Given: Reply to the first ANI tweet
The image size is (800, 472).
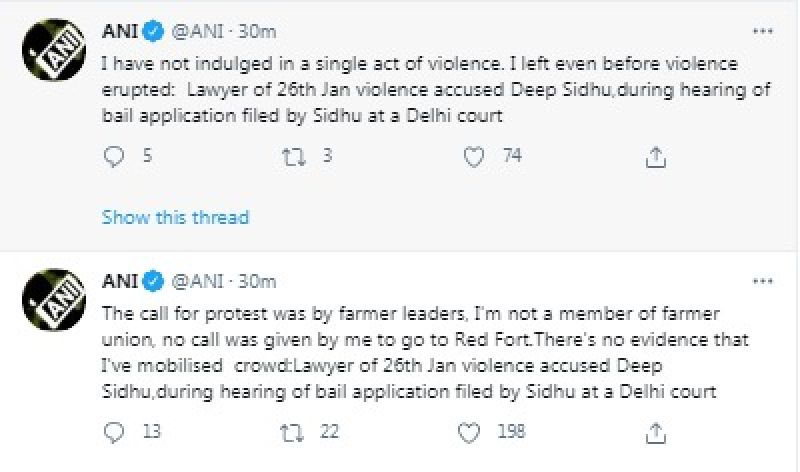Looking at the screenshot, I should (x=116, y=156).
